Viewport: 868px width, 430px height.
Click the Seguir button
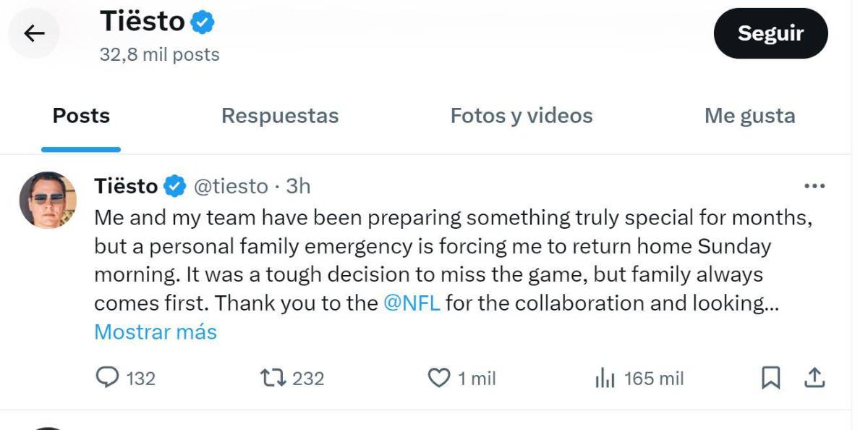[770, 33]
